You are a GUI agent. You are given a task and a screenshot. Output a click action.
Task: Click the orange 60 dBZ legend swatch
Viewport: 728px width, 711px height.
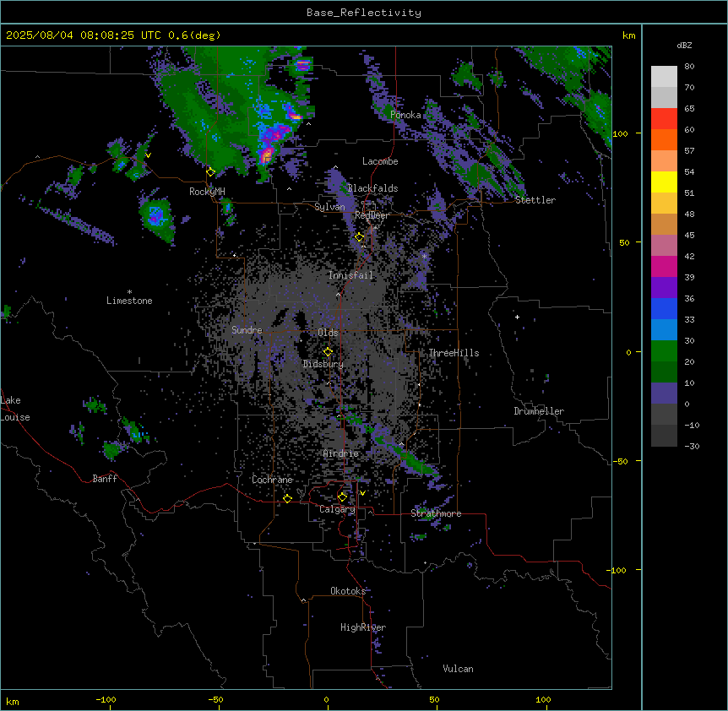pos(664,139)
